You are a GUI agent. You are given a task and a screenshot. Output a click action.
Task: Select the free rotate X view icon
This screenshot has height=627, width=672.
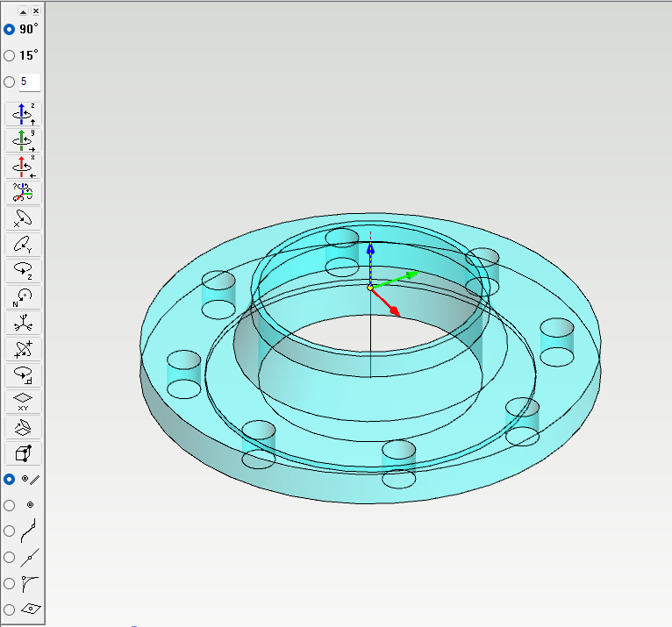click(23, 218)
